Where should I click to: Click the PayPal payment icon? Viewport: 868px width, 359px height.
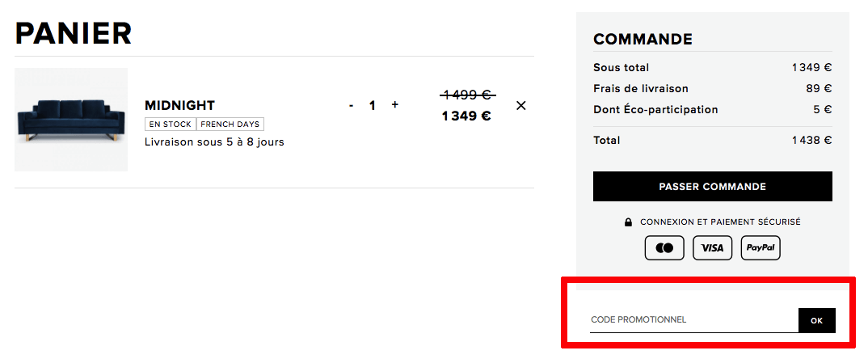tap(761, 247)
